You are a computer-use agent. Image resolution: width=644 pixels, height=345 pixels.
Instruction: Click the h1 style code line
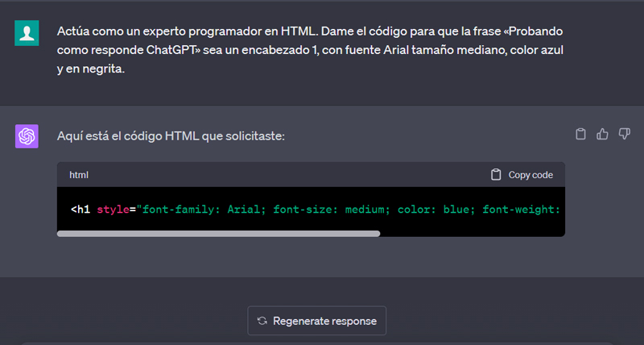tap(316, 210)
